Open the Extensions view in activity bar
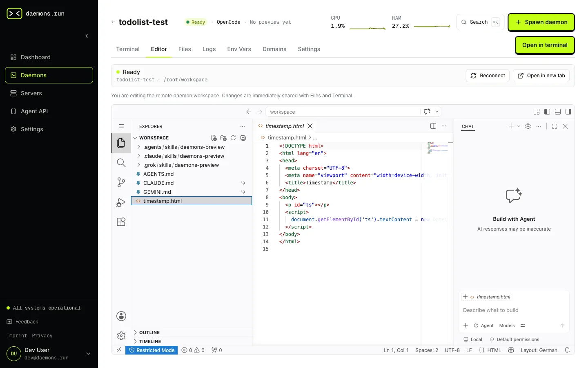 click(x=121, y=222)
